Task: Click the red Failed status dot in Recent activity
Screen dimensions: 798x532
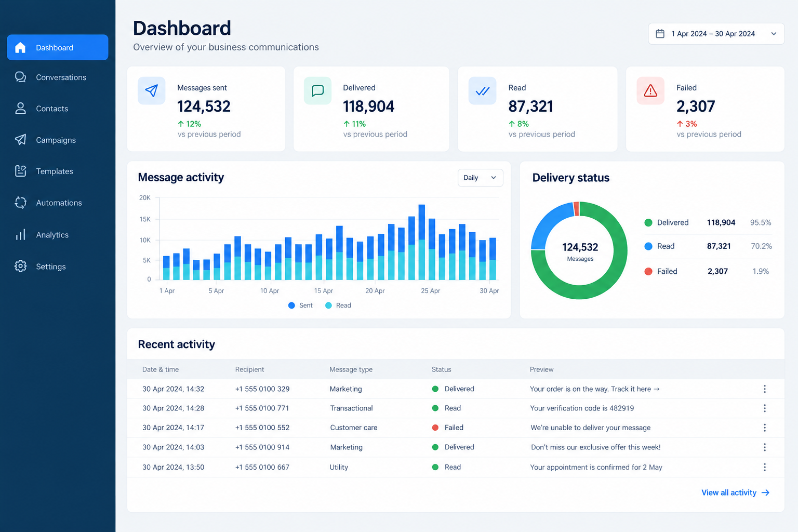Action: 435,428
